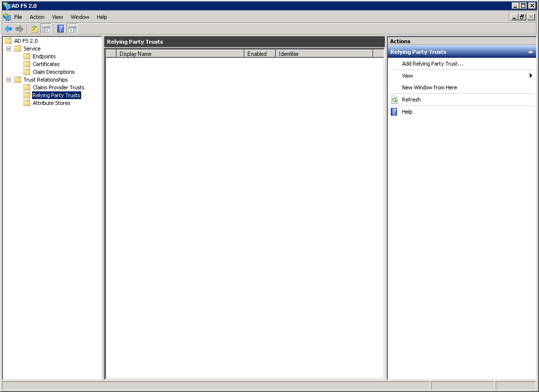This screenshot has height=392, width=539.
Task: Collapse the Service tree node
Action: coord(9,49)
